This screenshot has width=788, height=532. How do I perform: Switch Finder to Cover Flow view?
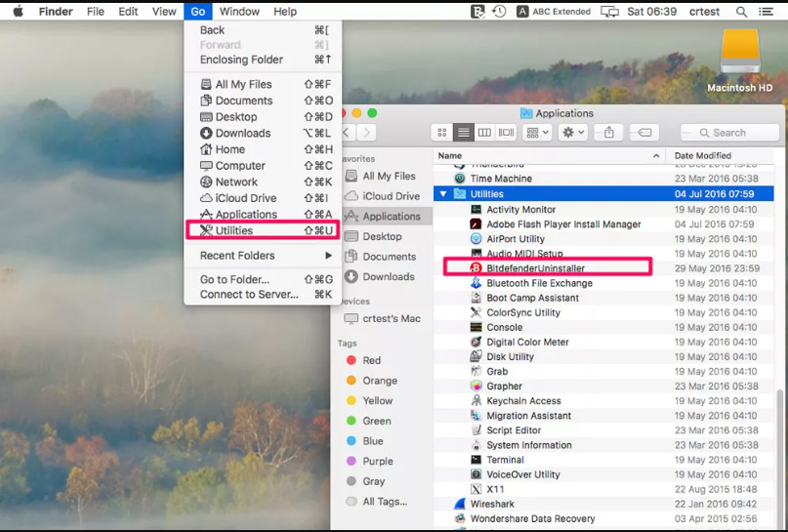pos(506,132)
